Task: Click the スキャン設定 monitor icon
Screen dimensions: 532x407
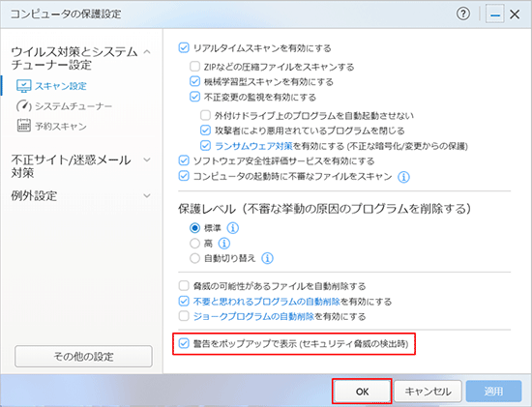Action: tap(24, 86)
